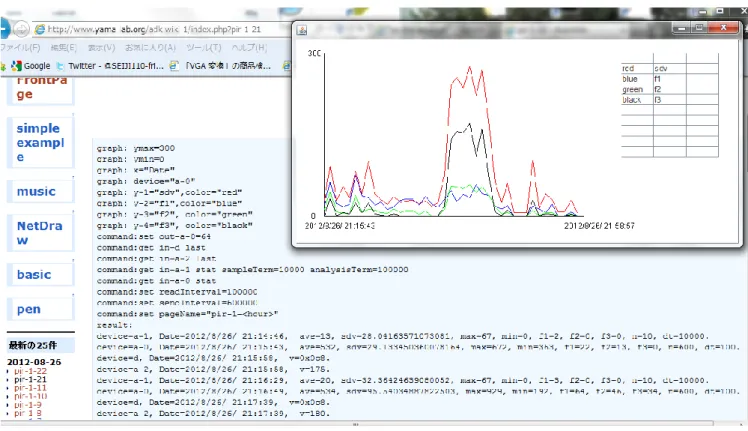Image resolution: width=748 pixels, height=431 pixels.
Task: Click the 'command:set readInterval' line
Action: click(x=177, y=292)
